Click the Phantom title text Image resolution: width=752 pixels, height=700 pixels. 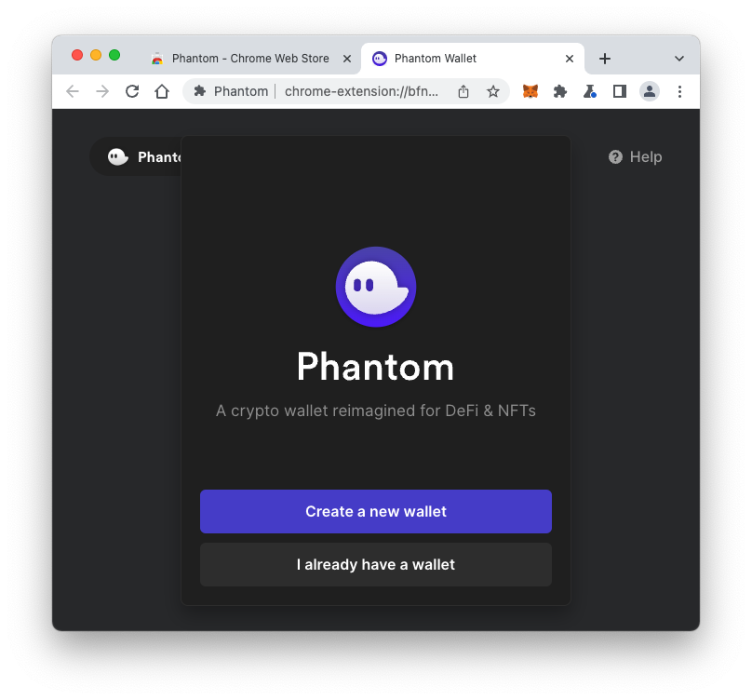375,367
